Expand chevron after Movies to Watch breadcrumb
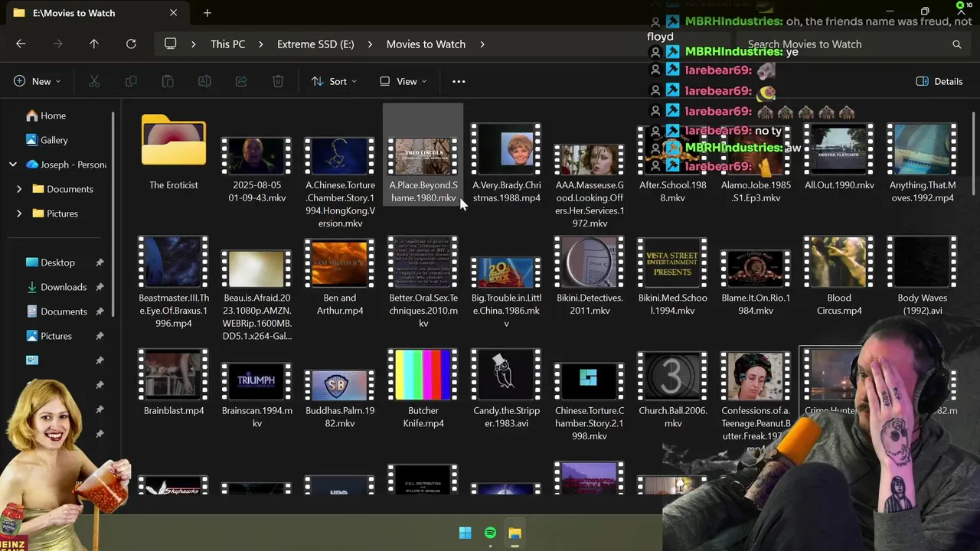This screenshot has width=980, height=551. [482, 44]
